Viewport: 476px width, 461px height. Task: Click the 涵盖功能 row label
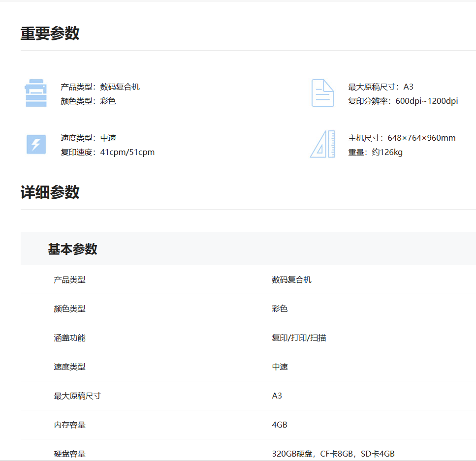pos(69,338)
